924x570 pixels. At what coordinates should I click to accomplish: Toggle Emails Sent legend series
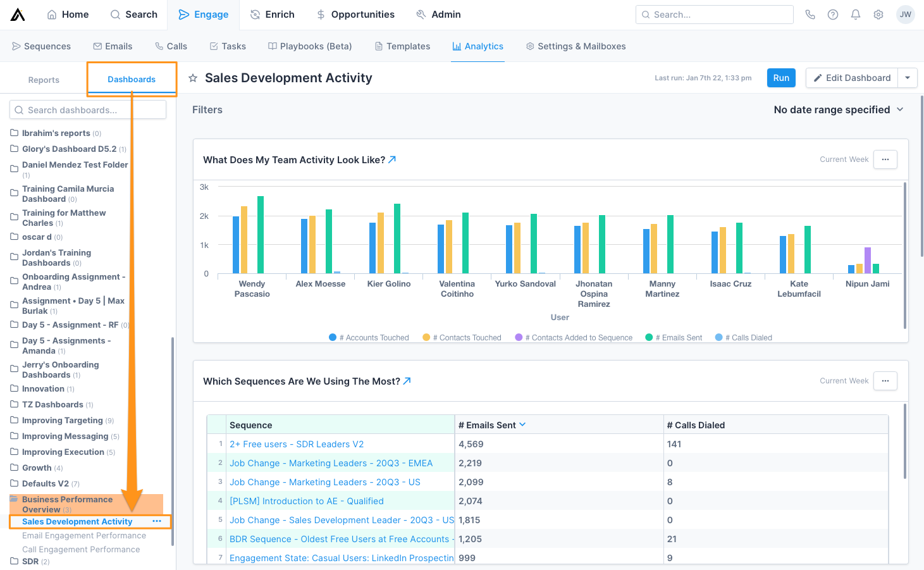tap(674, 337)
